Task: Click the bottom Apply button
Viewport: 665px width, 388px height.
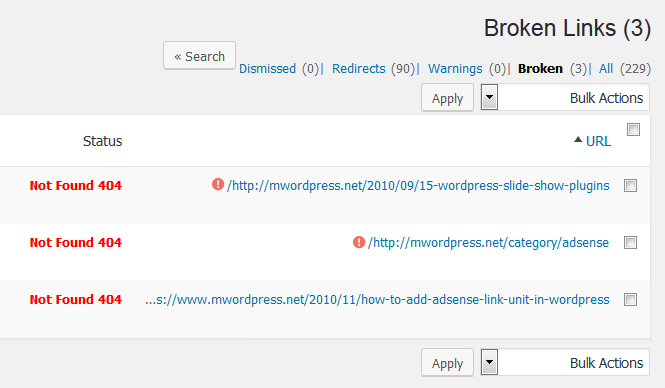Action: (447, 363)
